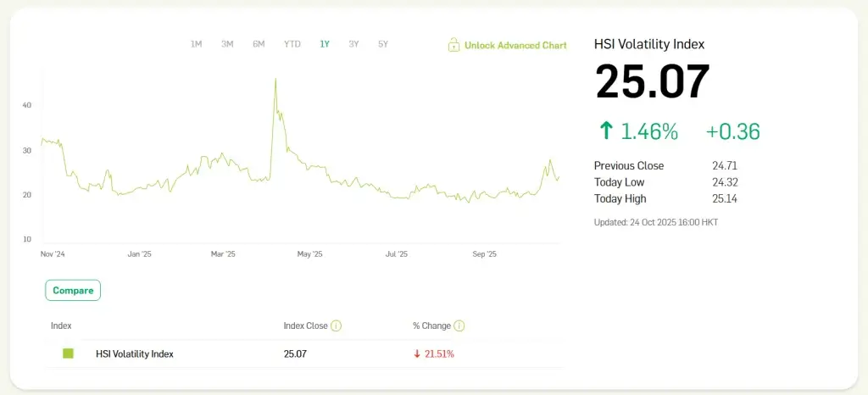Click the info icon next to % Change

click(459, 325)
